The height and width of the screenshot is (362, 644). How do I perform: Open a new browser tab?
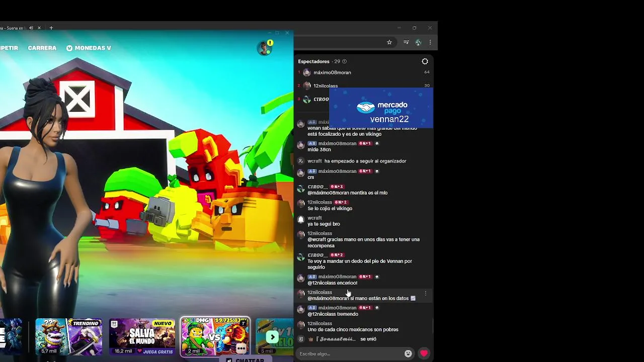point(51,28)
